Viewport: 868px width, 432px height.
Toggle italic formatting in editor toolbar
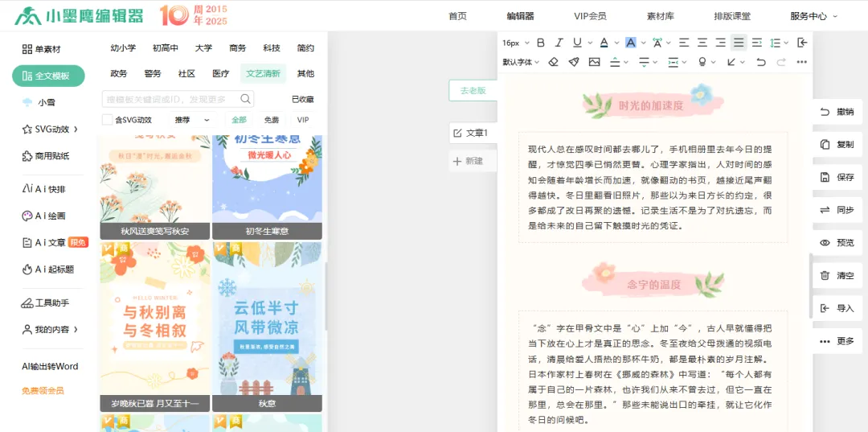(x=559, y=43)
